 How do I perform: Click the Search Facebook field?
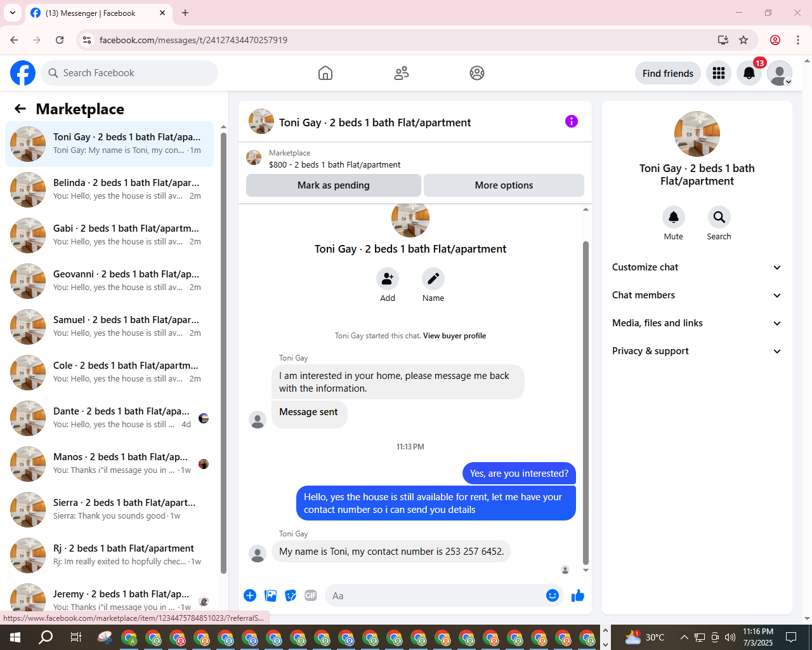point(129,73)
